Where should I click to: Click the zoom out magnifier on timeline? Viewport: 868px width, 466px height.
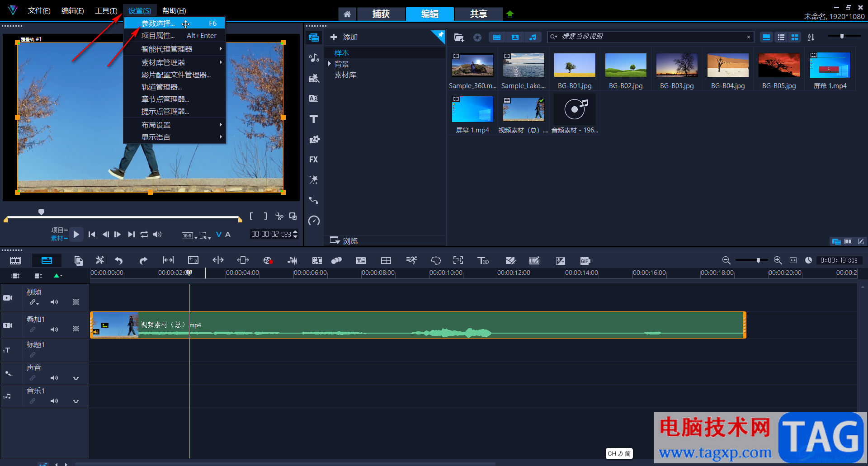[x=726, y=260]
